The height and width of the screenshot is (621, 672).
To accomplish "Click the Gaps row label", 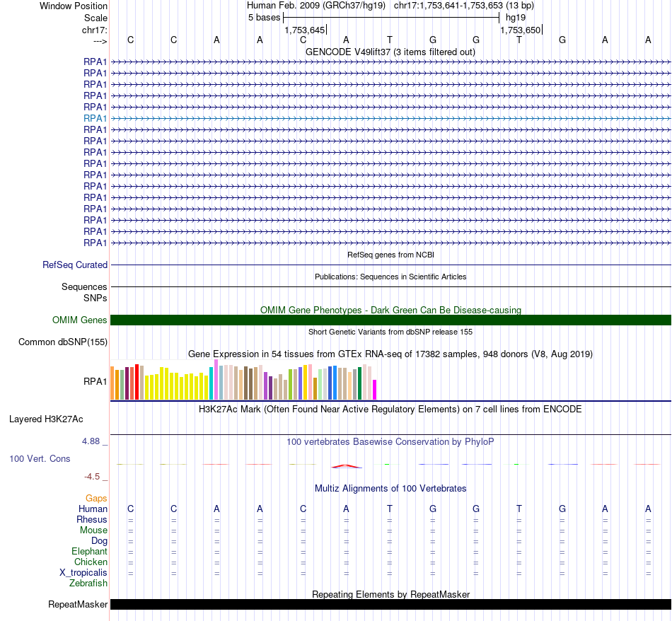I will click(x=96, y=498).
